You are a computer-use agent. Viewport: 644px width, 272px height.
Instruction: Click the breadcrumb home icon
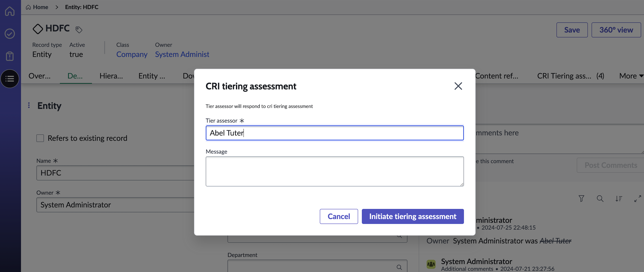28,7
